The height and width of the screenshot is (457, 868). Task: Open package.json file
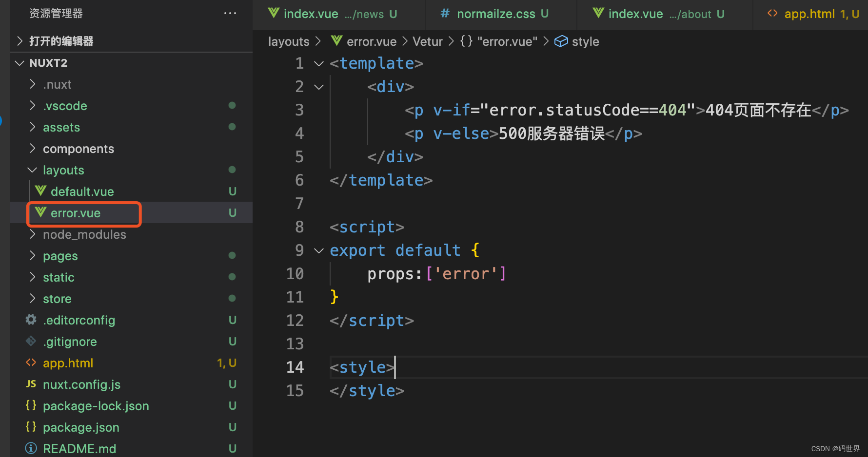(131, 427)
